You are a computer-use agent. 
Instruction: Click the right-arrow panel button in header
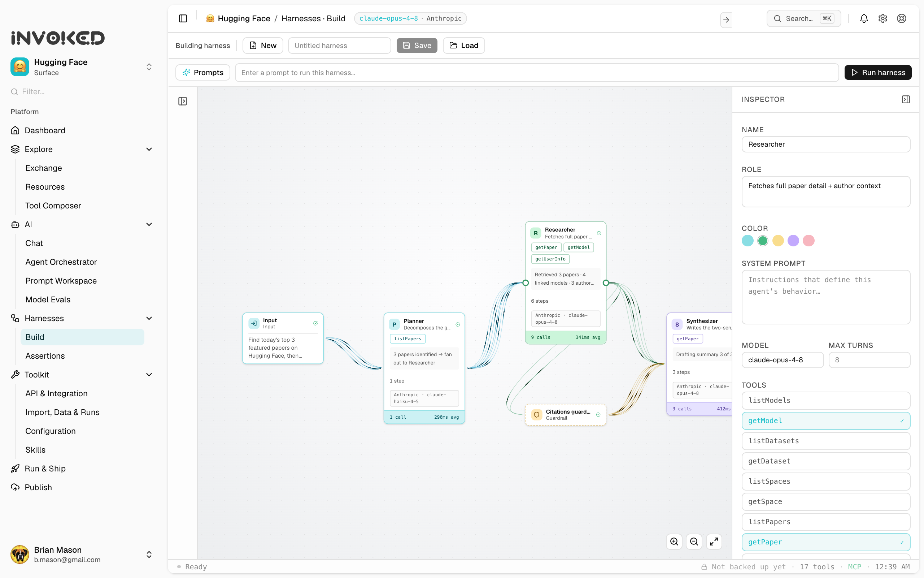point(726,20)
